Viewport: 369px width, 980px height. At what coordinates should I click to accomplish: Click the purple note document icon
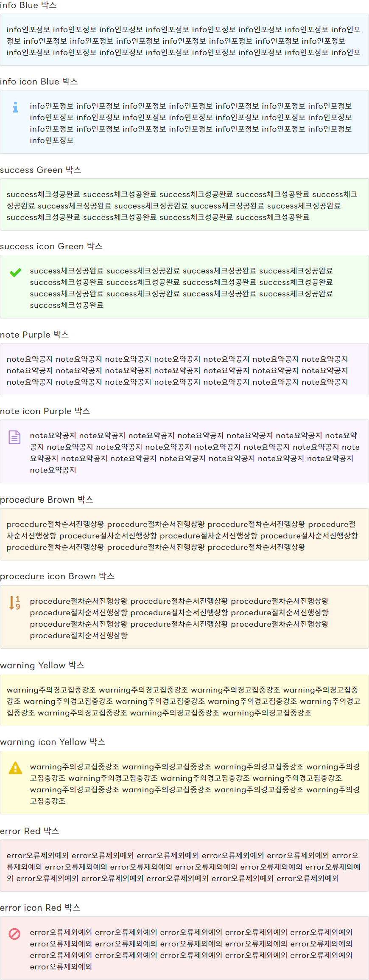click(x=15, y=437)
